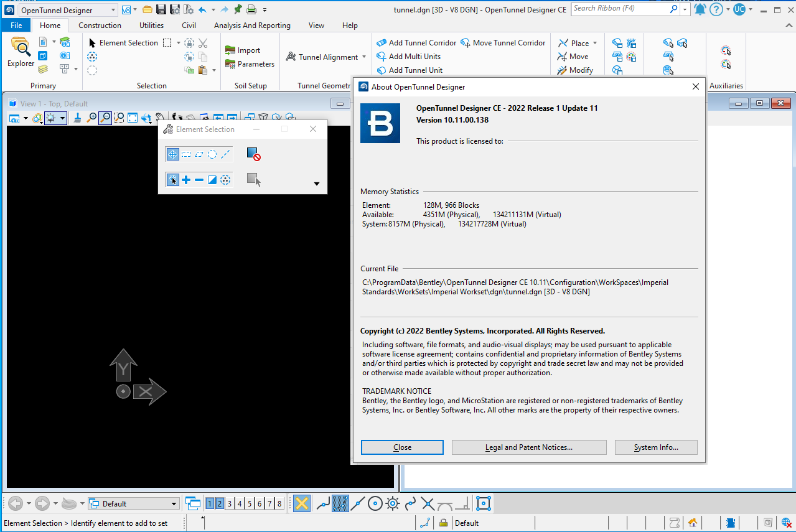Click the Modify alignment tool
The height and width of the screenshot is (532, 796).
pos(575,70)
